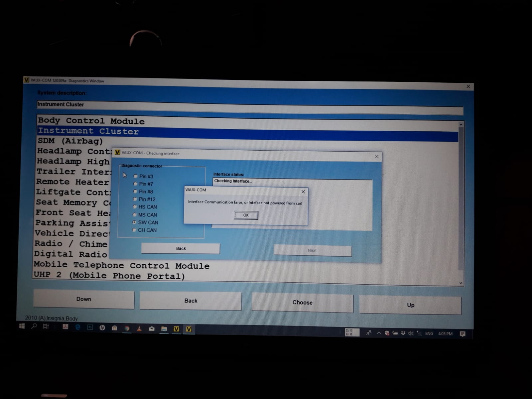532x399 pixels.
Task: Open VAUX-COM from the taskbar
Action: 177,329
